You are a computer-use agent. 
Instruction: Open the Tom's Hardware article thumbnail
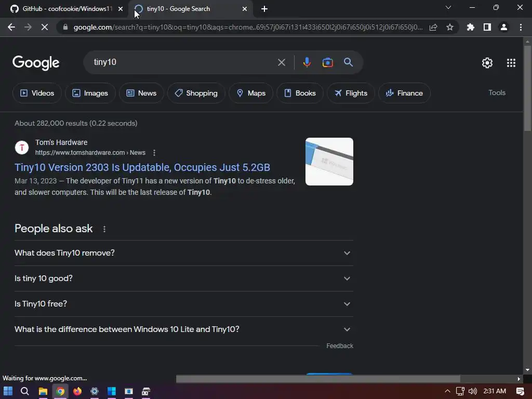point(329,162)
